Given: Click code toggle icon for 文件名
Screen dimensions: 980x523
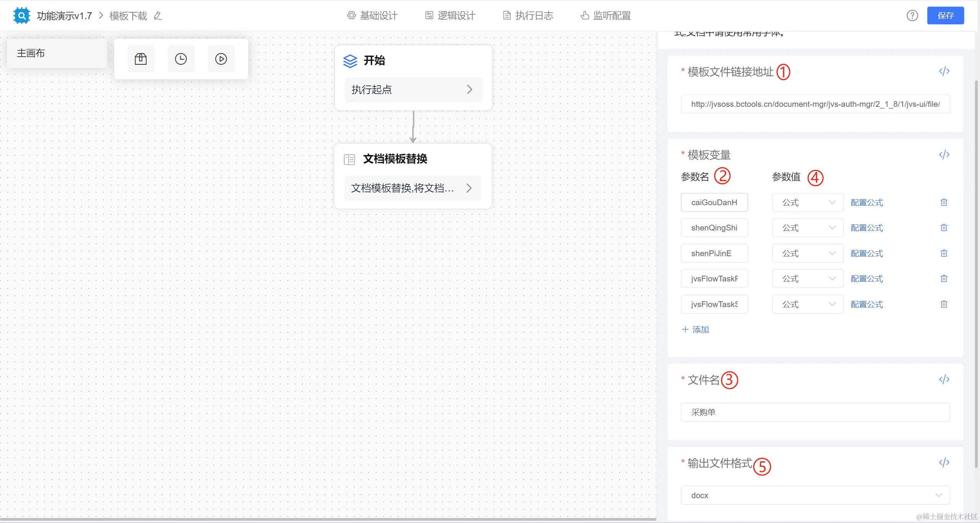Looking at the screenshot, I should coord(944,379).
